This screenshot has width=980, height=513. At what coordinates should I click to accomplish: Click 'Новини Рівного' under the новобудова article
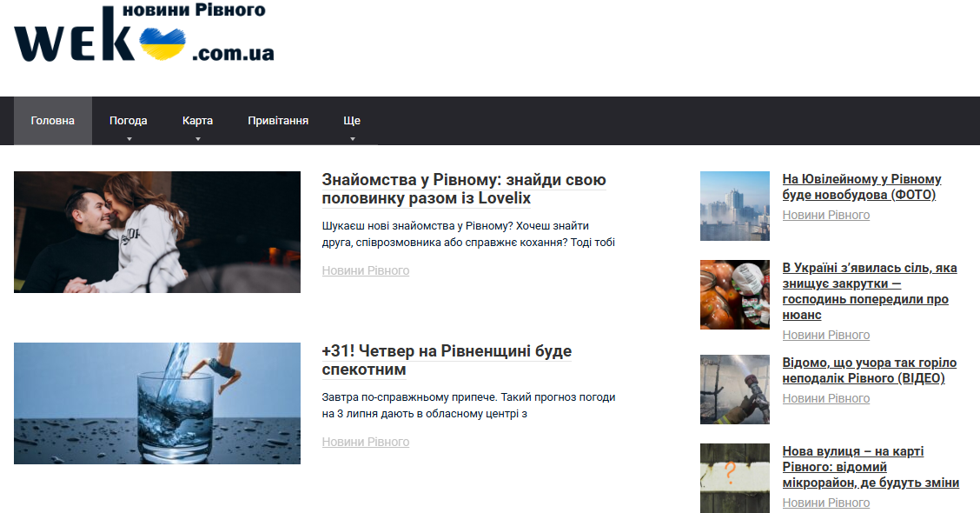826,216
